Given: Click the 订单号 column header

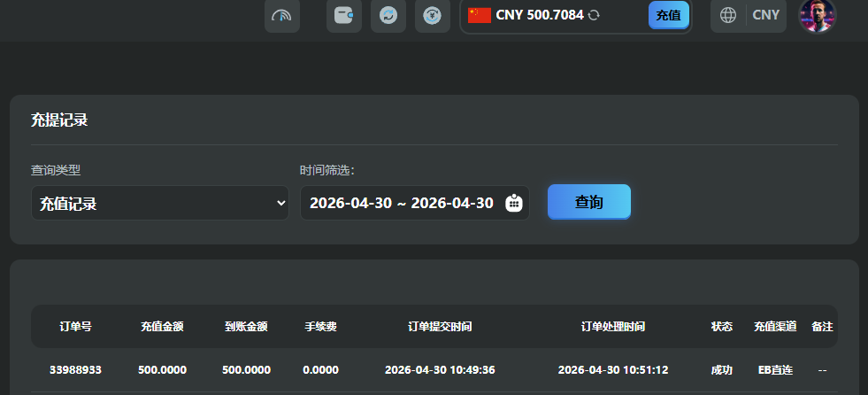Looking at the screenshot, I should coord(75,327).
